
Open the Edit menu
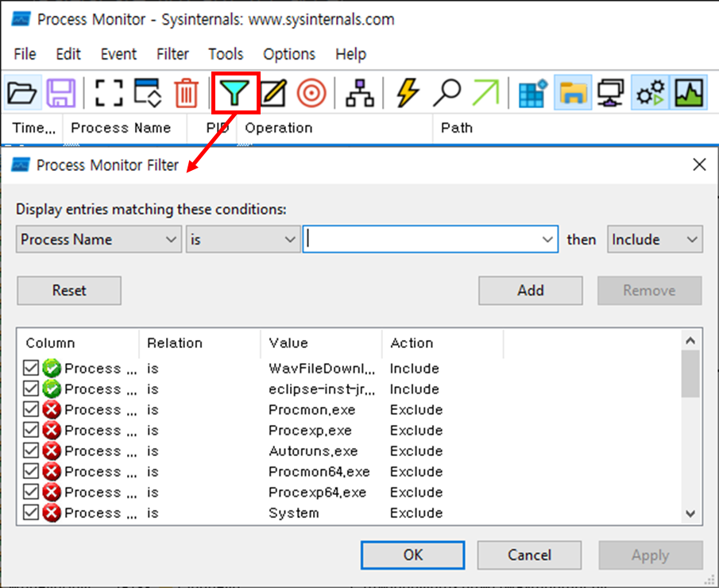(x=68, y=54)
